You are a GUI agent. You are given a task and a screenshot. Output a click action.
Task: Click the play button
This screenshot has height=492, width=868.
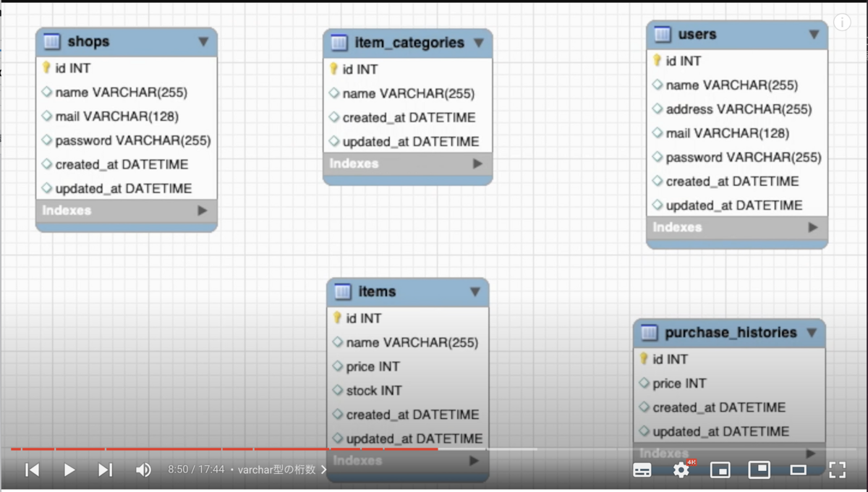[x=69, y=470]
